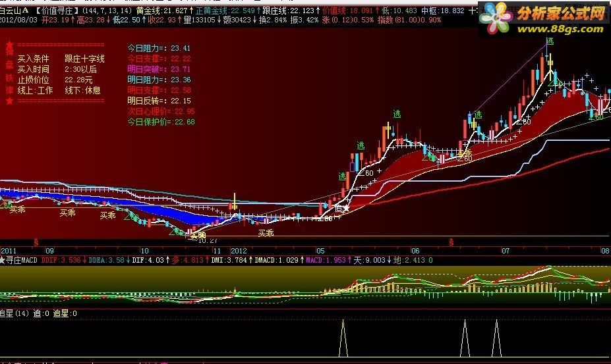Click the close price 收22.93
The image size is (611, 364).
(x=162, y=20)
